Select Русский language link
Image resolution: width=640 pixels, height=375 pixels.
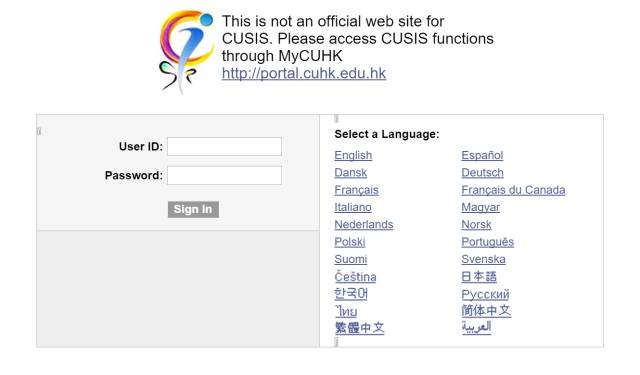click(485, 294)
